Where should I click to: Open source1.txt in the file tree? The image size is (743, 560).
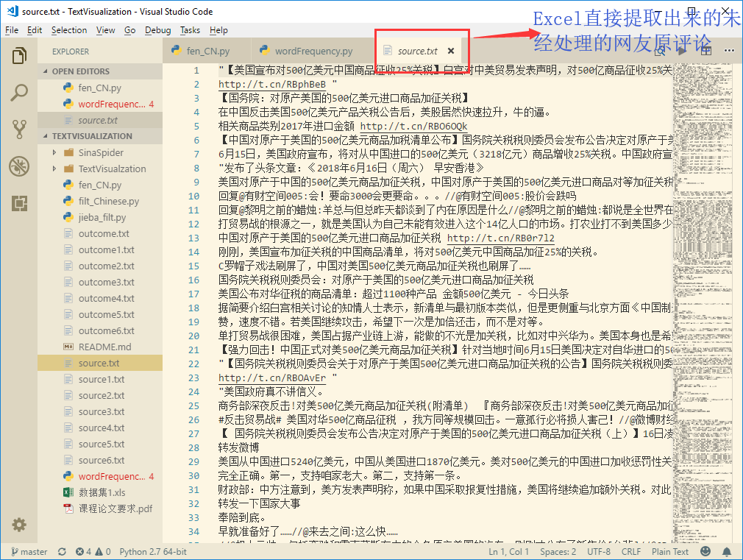[102, 379]
